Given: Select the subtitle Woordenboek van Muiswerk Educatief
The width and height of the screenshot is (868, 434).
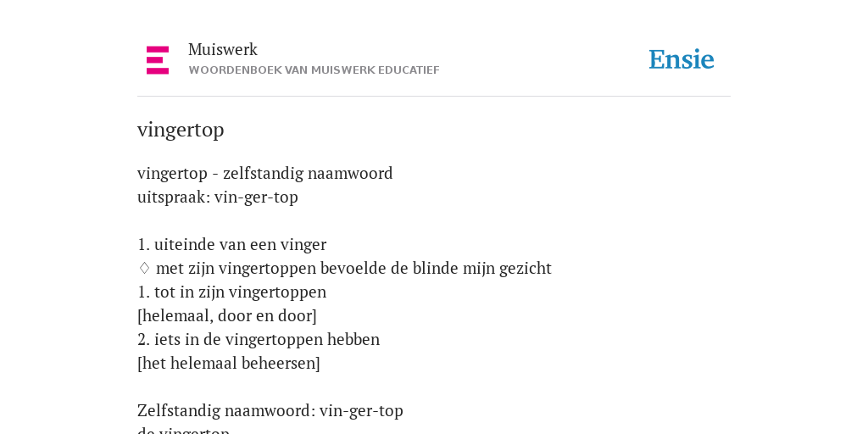Looking at the screenshot, I should pyautogui.click(x=314, y=70).
